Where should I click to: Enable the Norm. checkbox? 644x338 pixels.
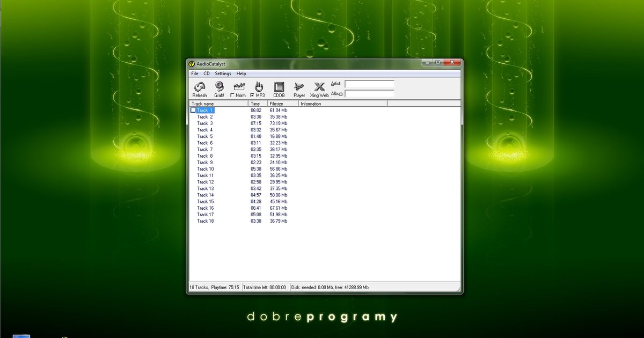(232, 95)
